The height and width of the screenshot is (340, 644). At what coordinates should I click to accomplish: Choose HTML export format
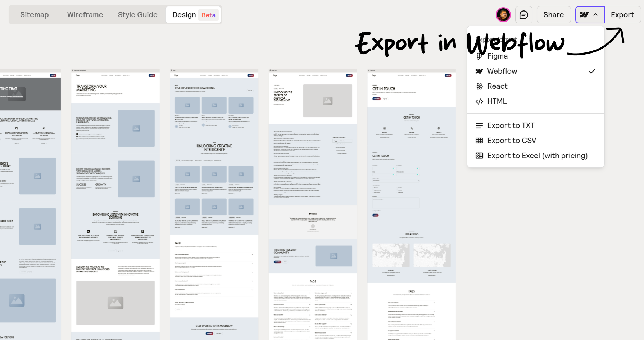[x=535, y=101]
